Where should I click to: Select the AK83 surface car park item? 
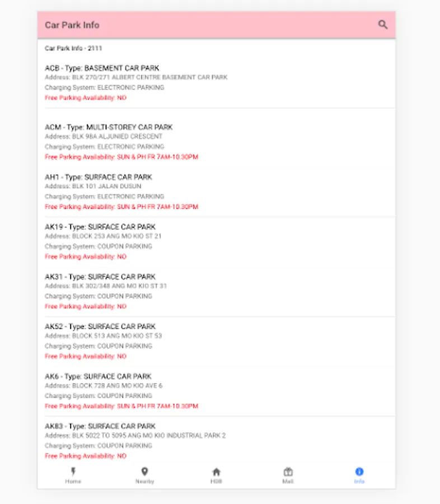[216, 441]
